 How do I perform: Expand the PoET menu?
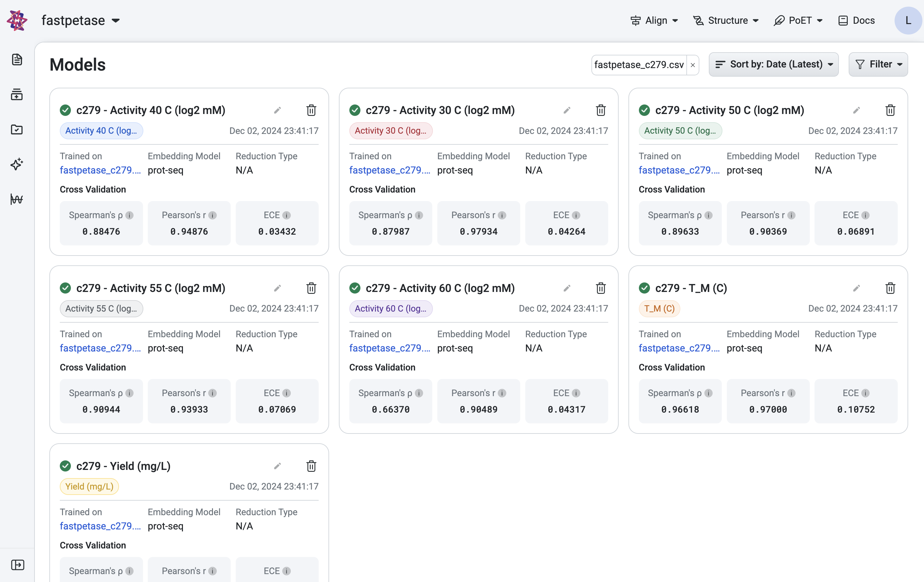click(x=798, y=20)
